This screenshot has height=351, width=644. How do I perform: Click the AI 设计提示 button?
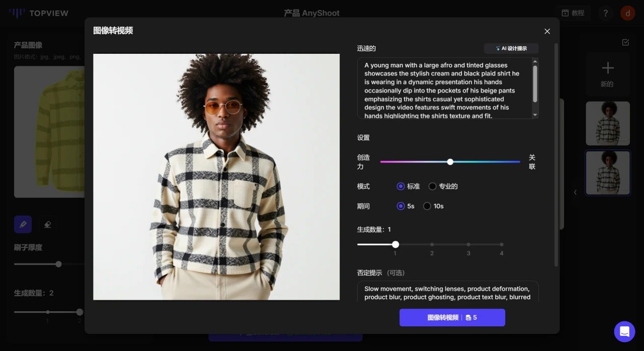pyautogui.click(x=511, y=49)
